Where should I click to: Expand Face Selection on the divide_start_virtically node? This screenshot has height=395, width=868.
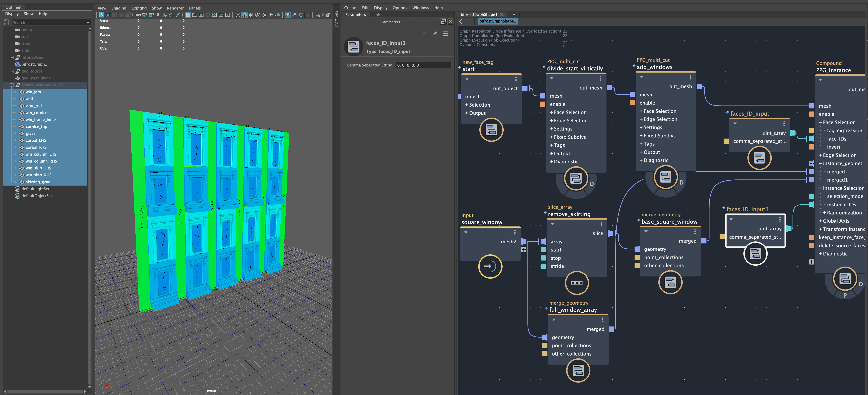tap(552, 112)
